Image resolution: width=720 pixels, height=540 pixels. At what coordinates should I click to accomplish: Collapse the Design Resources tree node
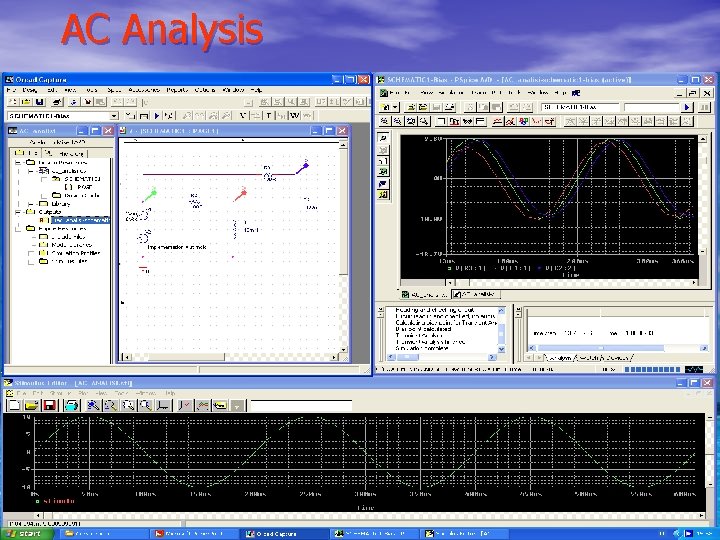pyautogui.click(x=18, y=163)
